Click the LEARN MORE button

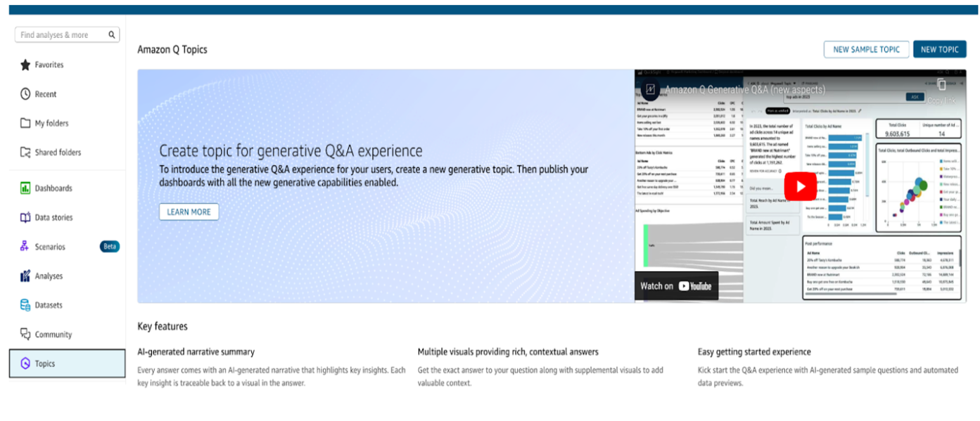(189, 212)
